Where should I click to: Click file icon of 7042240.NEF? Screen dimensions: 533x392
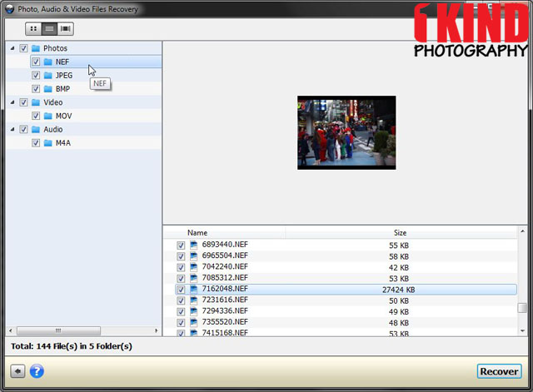click(193, 267)
